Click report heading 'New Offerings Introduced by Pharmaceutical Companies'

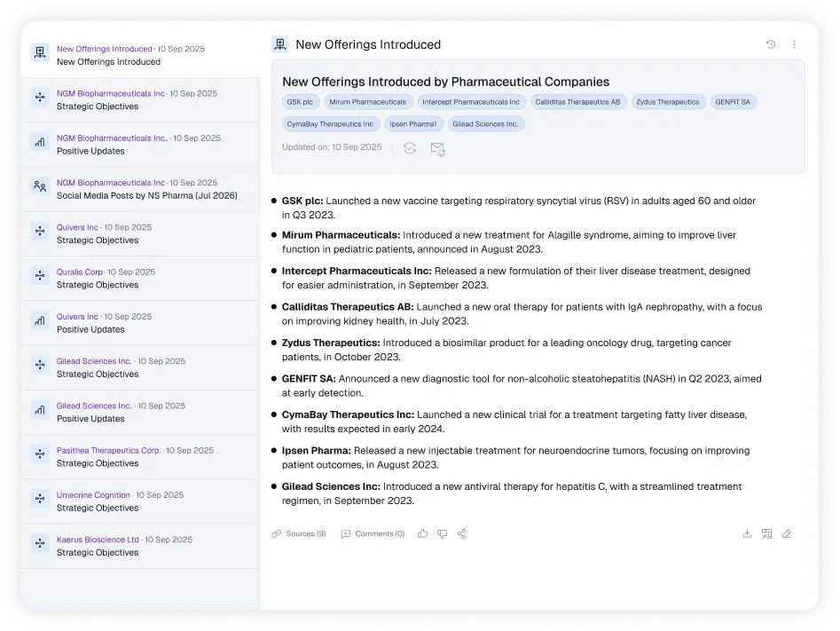point(445,82)
